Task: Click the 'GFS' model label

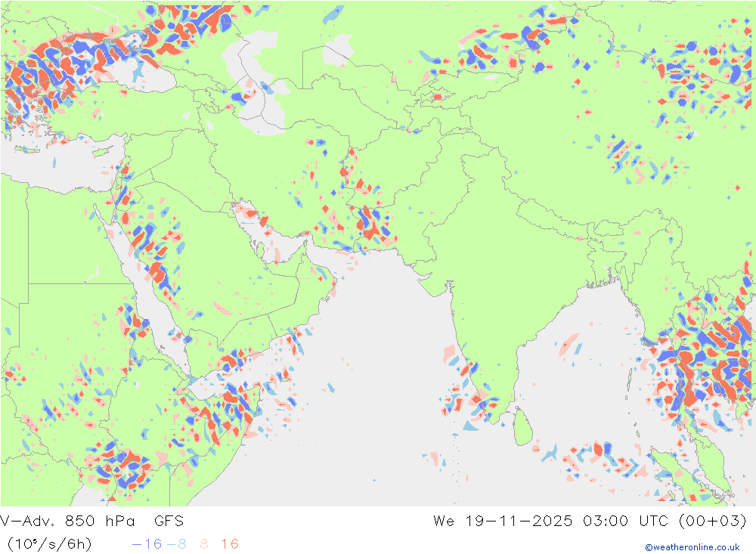Action: tap(169, 521)
